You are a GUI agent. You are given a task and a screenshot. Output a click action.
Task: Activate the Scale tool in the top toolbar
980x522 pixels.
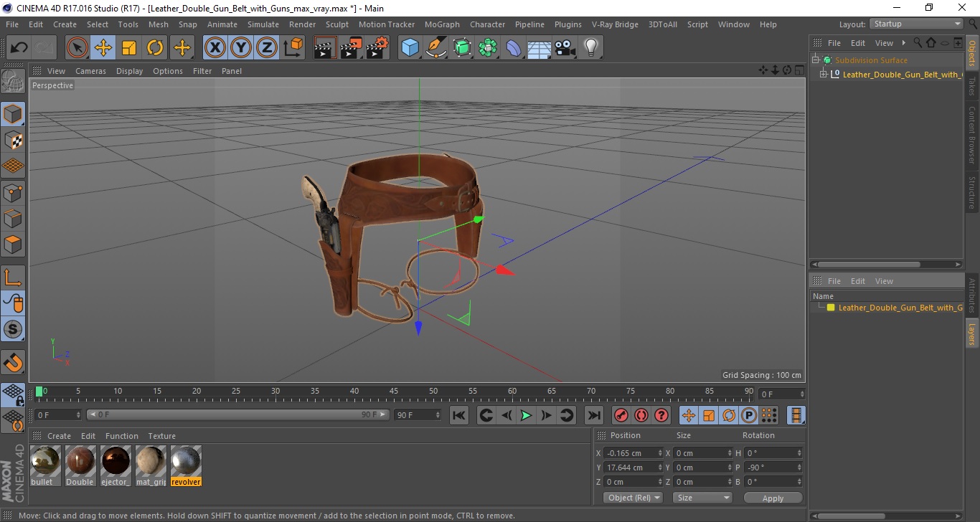129,48
